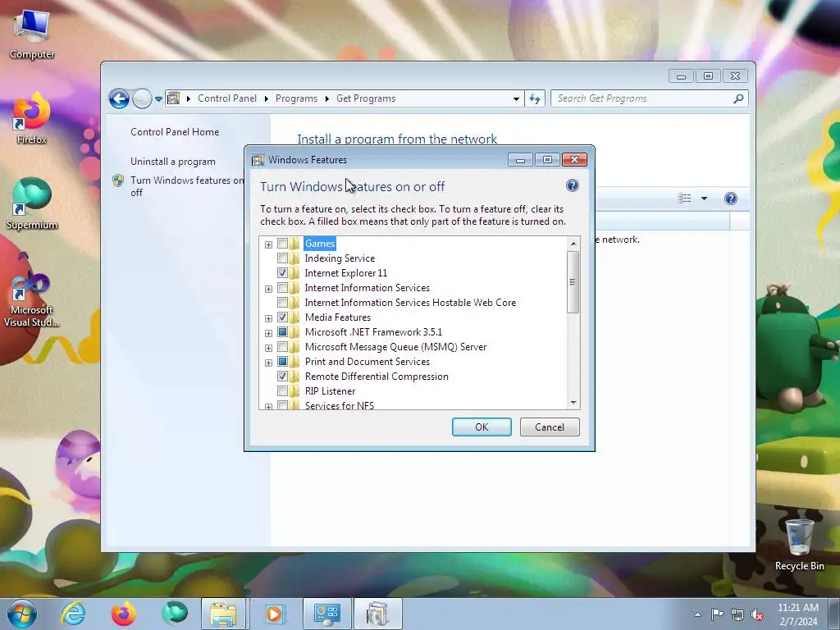Uncheck Internet Explorer 11 checkbox
Viewport: 840px width, 630px height.
tap(282, 272)
